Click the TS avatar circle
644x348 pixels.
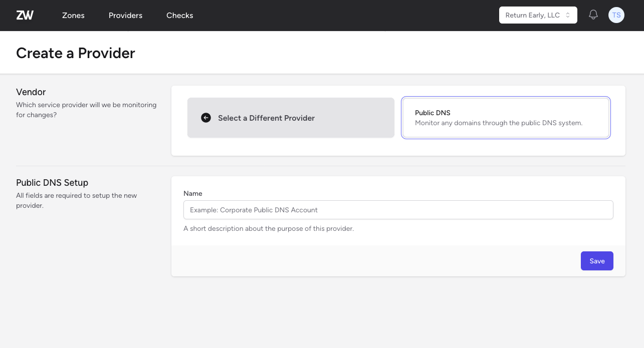pyautogui.click(x=616, y=15)
